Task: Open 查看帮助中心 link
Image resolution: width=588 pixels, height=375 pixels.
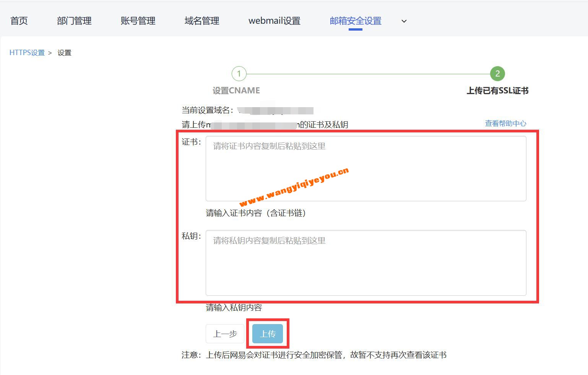Action: pyautogui.click(x=505, y=123)
